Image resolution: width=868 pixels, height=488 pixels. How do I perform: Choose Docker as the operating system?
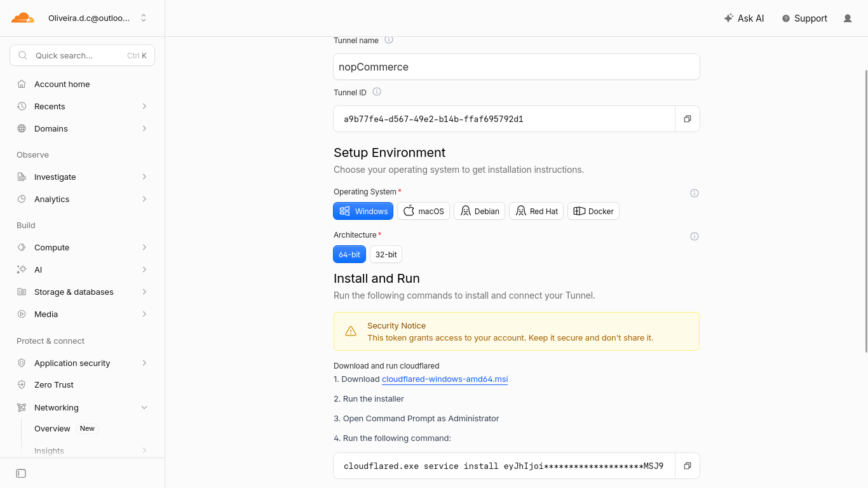point(593,211)
